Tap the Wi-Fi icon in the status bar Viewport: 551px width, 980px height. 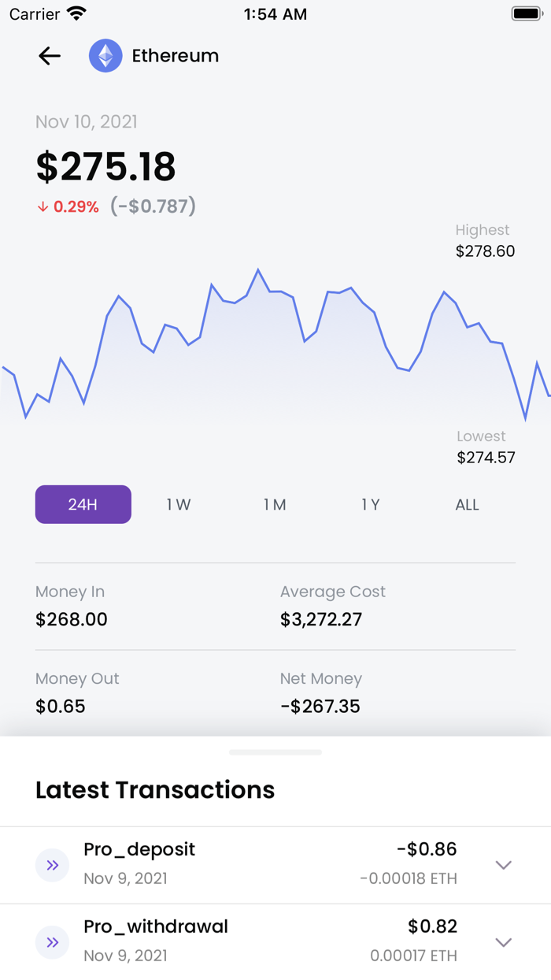coord(75,13)
